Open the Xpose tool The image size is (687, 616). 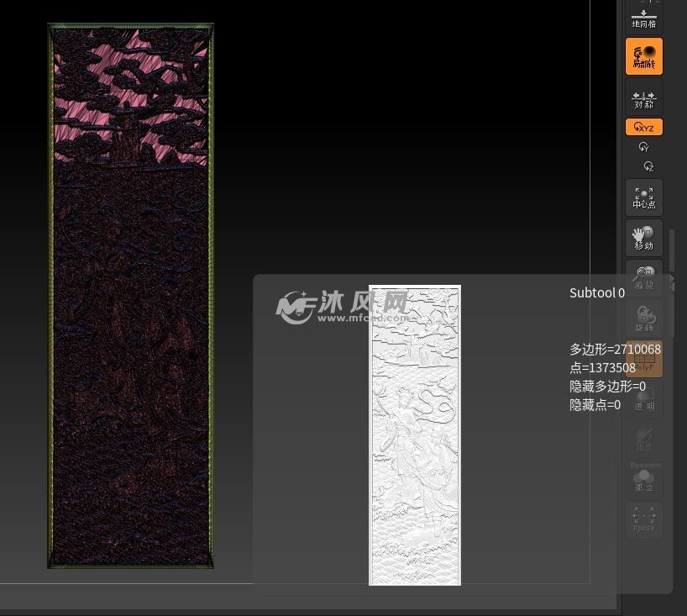pos(644,519)
